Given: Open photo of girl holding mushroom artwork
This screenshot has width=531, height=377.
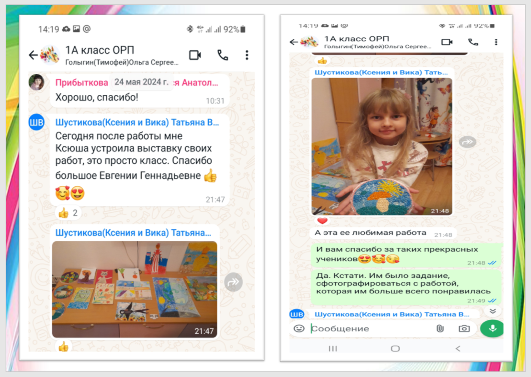Looking at the screenshot, I should pyautogui.click(x=382, y=146).
